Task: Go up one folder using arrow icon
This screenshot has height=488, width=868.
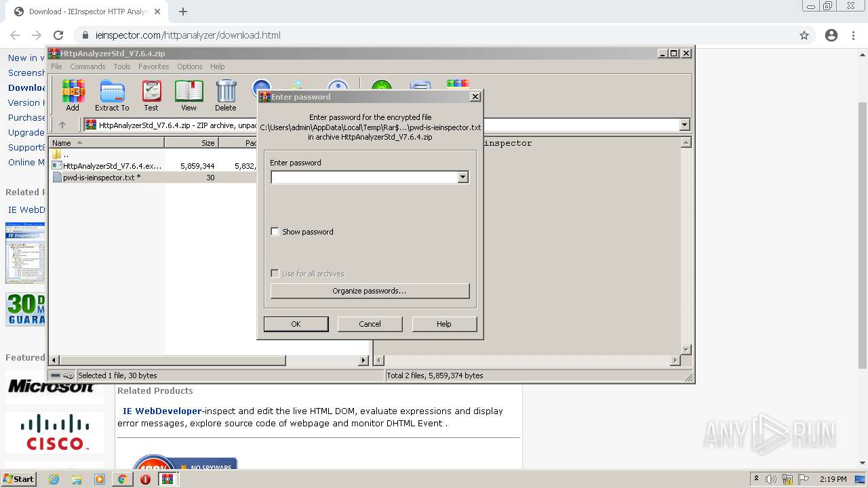Action: [62, 125]
